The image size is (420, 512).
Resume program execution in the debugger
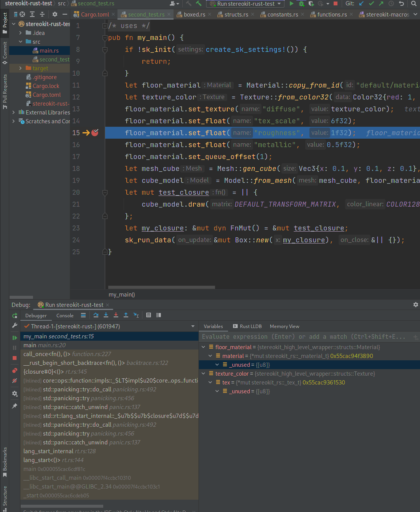click(15, 337)
